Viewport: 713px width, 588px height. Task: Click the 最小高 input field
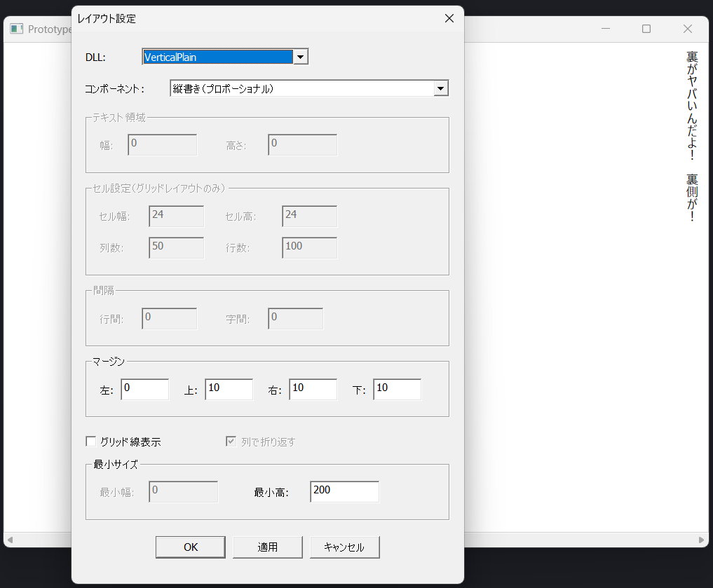[x=344, y=492]
